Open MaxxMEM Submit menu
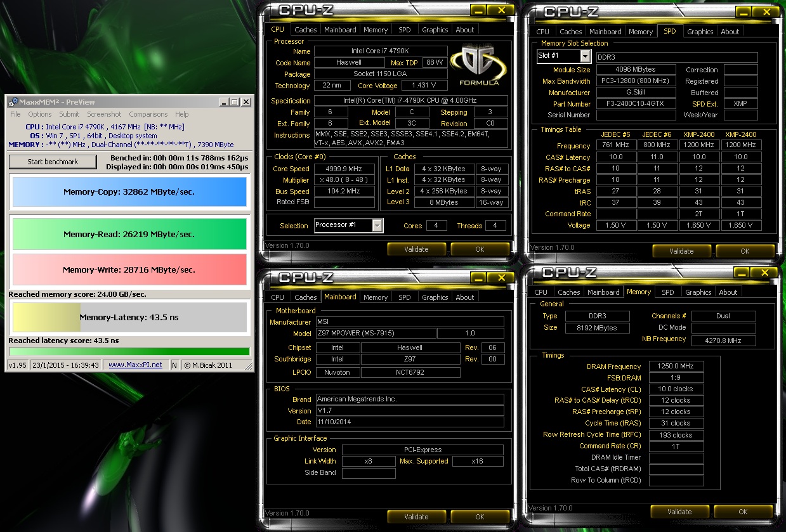This screenshot has height=532, width=786. point(69,114)
